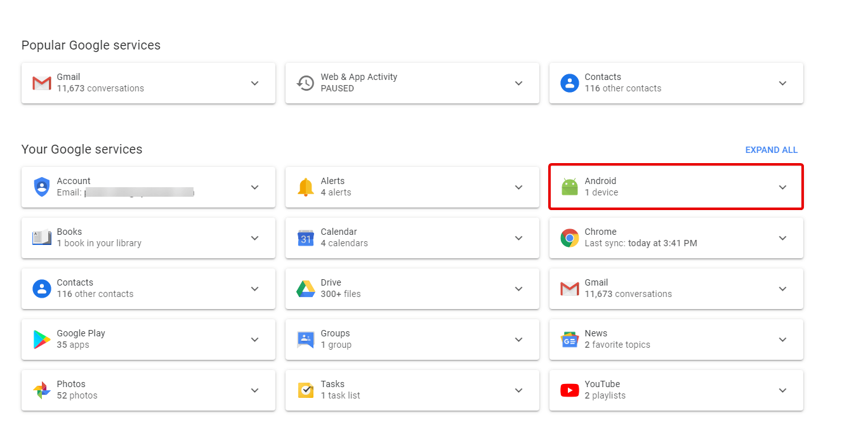The width and height of the screenshot is (868, 429).
Task: Select the Google News icon
Action: [x=569, y=339]
